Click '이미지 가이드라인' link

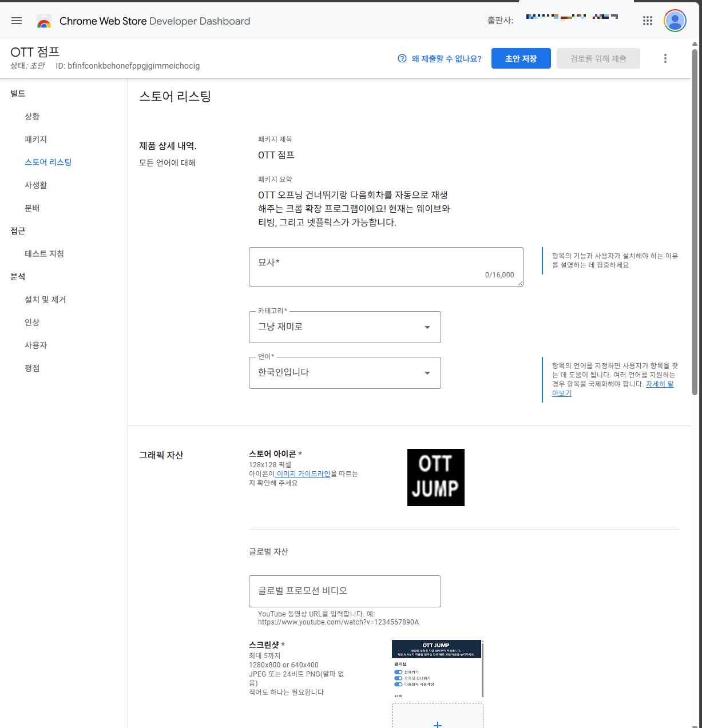click(303, 474)
